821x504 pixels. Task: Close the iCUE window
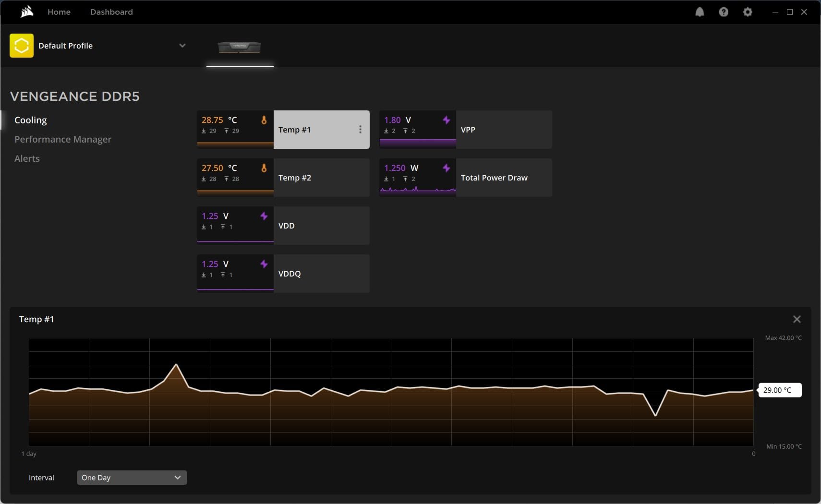click(x=804, y=12)
